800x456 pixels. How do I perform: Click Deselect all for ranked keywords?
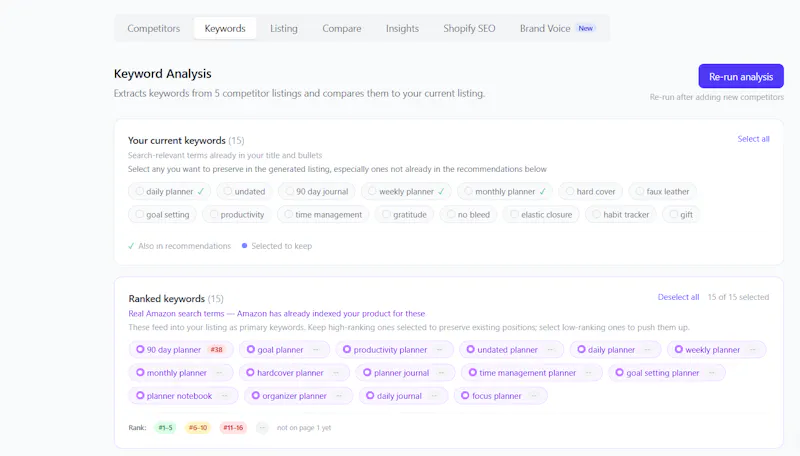(x=678, y=297)
